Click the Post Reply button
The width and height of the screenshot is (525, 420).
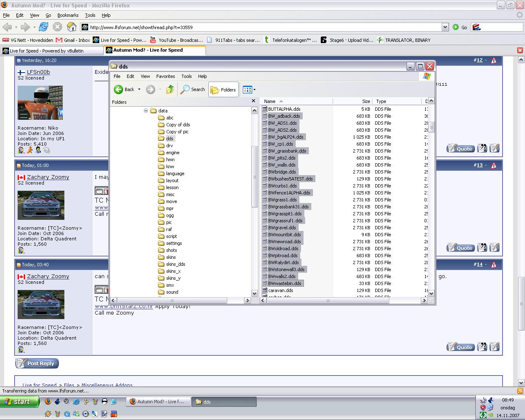point(37,363)
